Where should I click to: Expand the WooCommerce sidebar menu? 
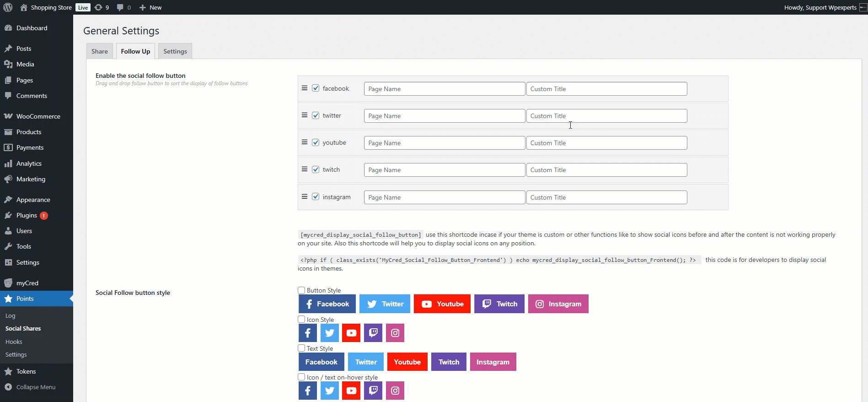pos(38,116)
